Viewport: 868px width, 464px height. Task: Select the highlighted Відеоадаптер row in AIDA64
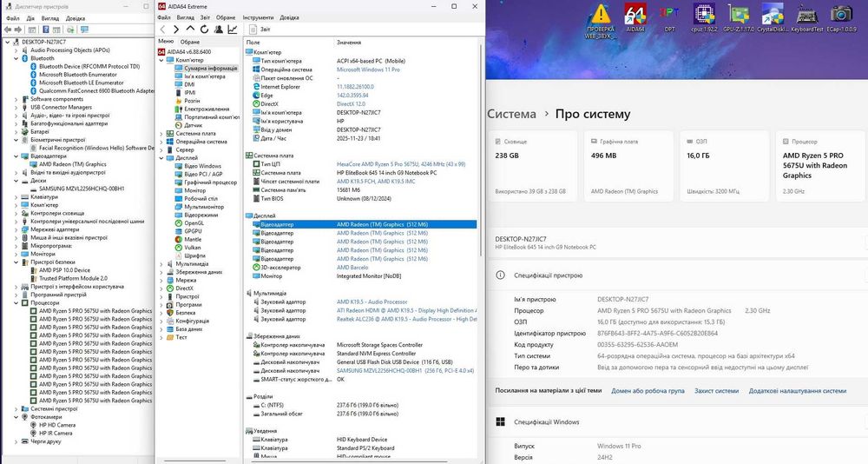click(x=365, y=224)
